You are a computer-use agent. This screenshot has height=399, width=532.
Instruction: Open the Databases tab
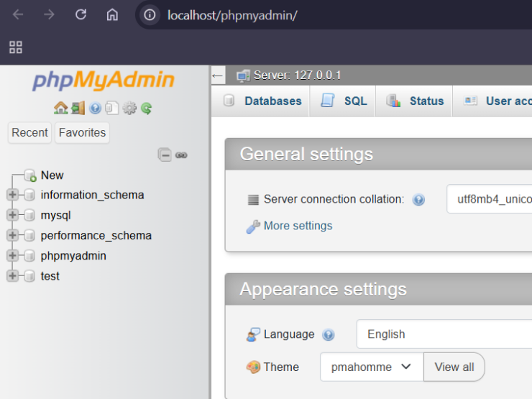click(x=263, y=101)
